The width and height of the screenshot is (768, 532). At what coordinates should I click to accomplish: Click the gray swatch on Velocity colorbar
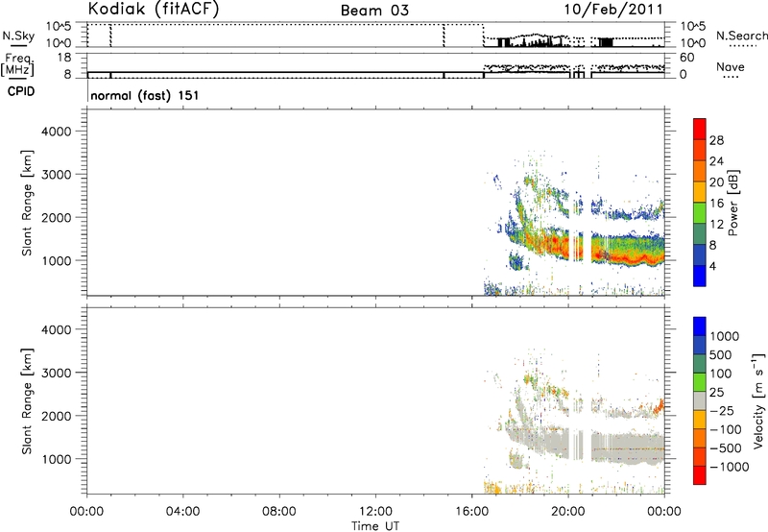point(700,400)
